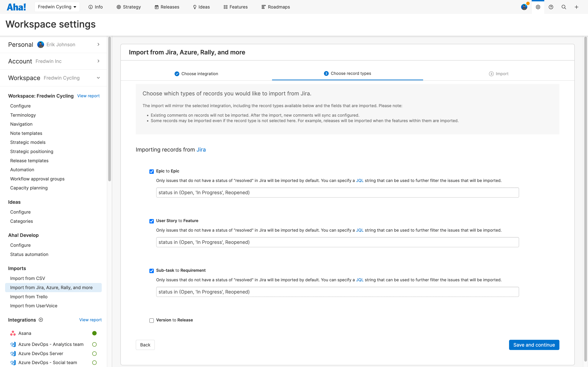Click the Asana integration logo
Image resolution: width=588 pixels, height=367 pixels.
13,333
